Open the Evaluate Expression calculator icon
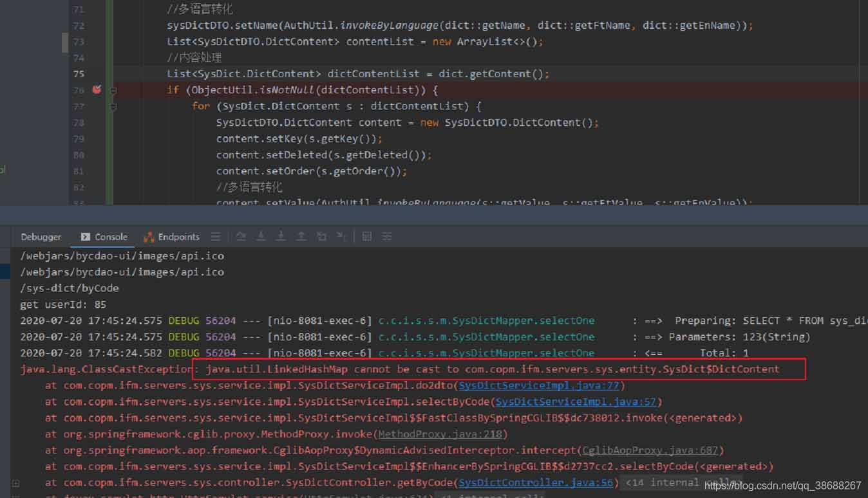The image size is (868, 498). pyautogui.click(x=367, y=237)
